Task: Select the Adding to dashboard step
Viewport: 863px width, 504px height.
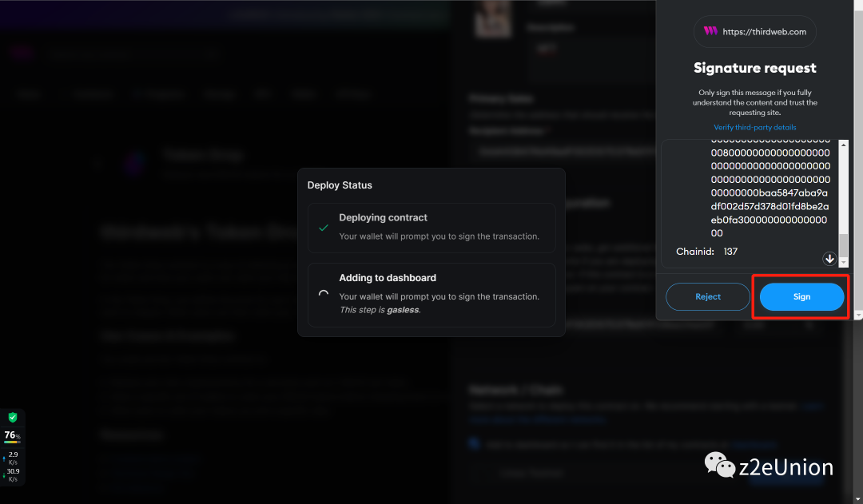Action: click(431, 294)
